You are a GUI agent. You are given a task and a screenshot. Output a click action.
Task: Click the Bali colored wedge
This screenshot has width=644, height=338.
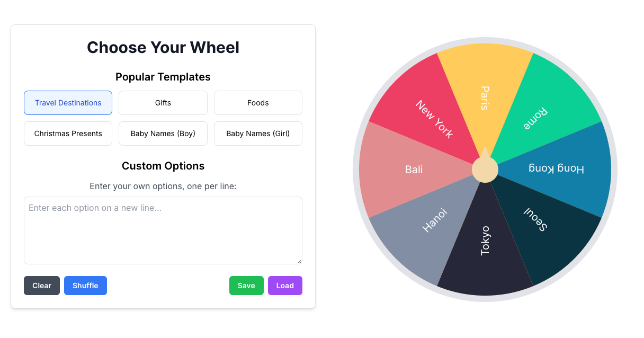[x=413, y=170]
